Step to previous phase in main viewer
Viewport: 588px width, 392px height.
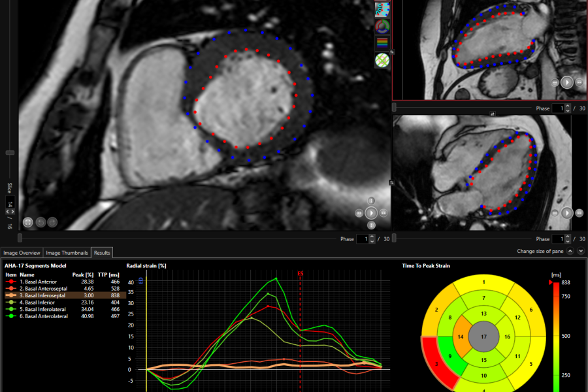pos(359,213)
